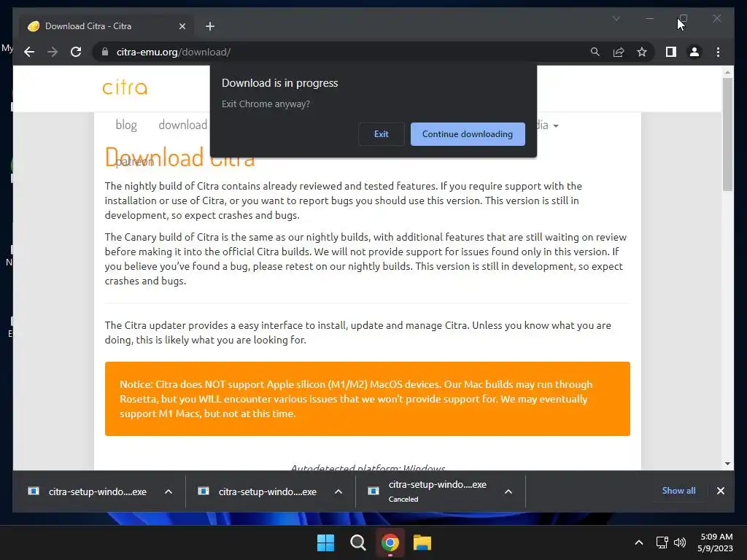Click Show all downloads link

click(x=678, y=491)
